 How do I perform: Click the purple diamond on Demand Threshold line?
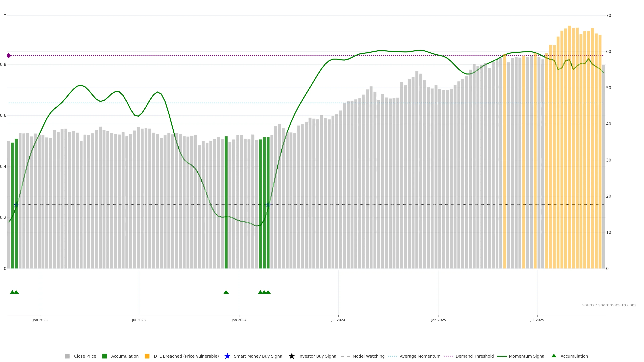(x=9, y=56)
